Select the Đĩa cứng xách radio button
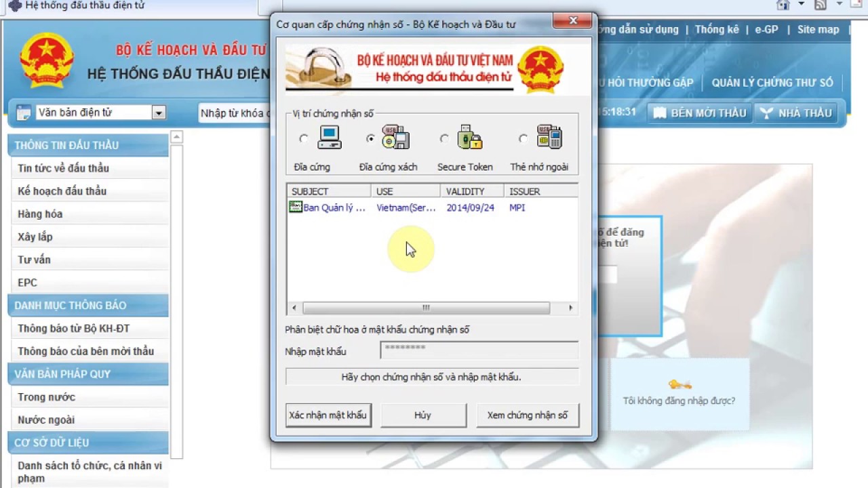The height and width of the screenshot is (488, 868). click(x=370, y=138)
